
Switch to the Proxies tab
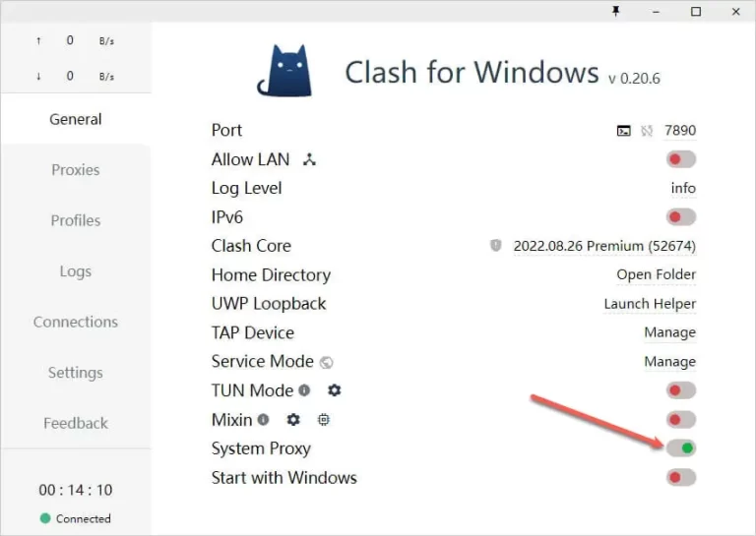coord(76,170)
